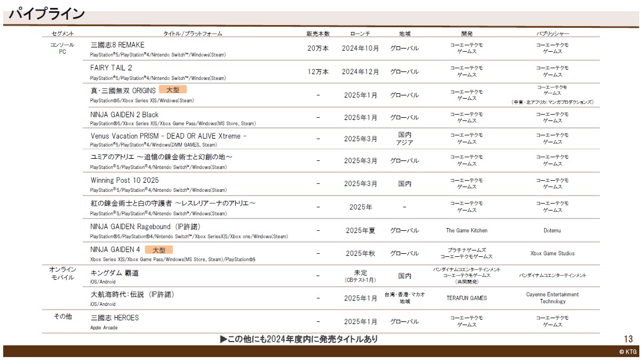Viewport: 642px width, 364px height.
Task: Click the title NINJA GAIDEN: Ragebound
Action: click(x=145, y=227)
